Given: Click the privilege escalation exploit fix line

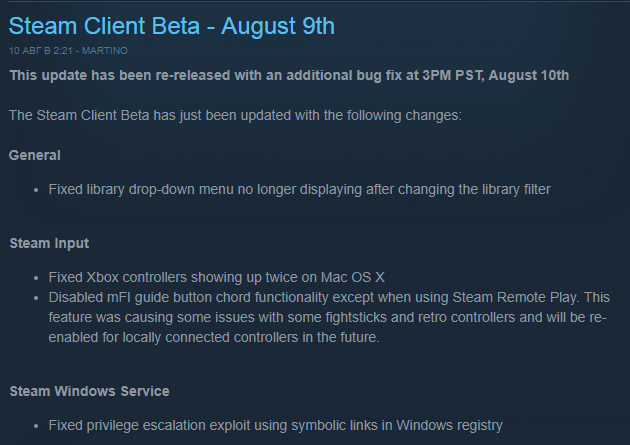Looking at the screenshot, I should coord(276,426).
